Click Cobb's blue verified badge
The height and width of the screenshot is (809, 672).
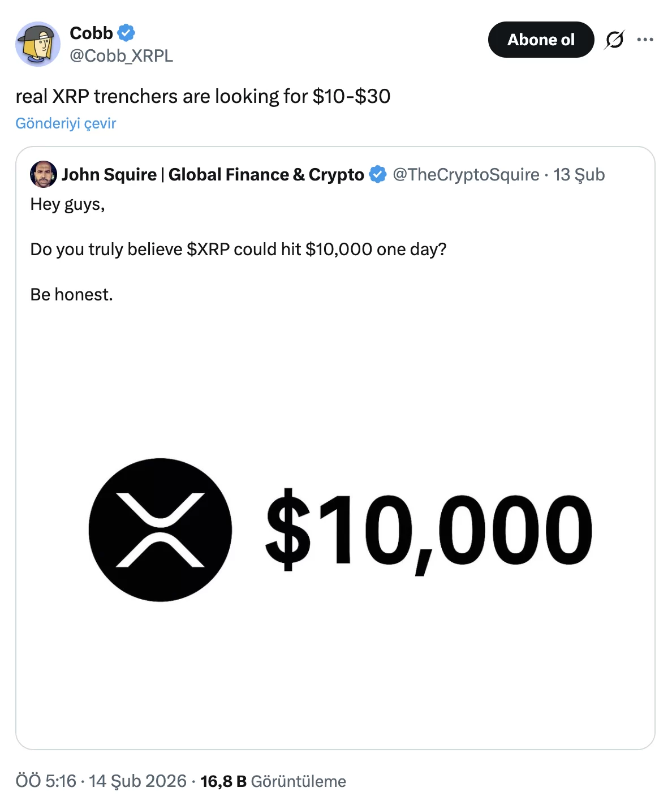126,33
